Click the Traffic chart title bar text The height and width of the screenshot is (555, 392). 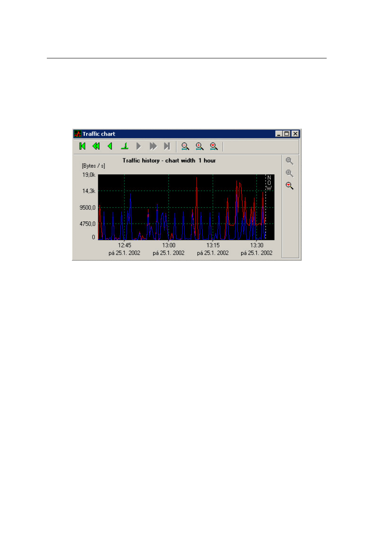99,134
